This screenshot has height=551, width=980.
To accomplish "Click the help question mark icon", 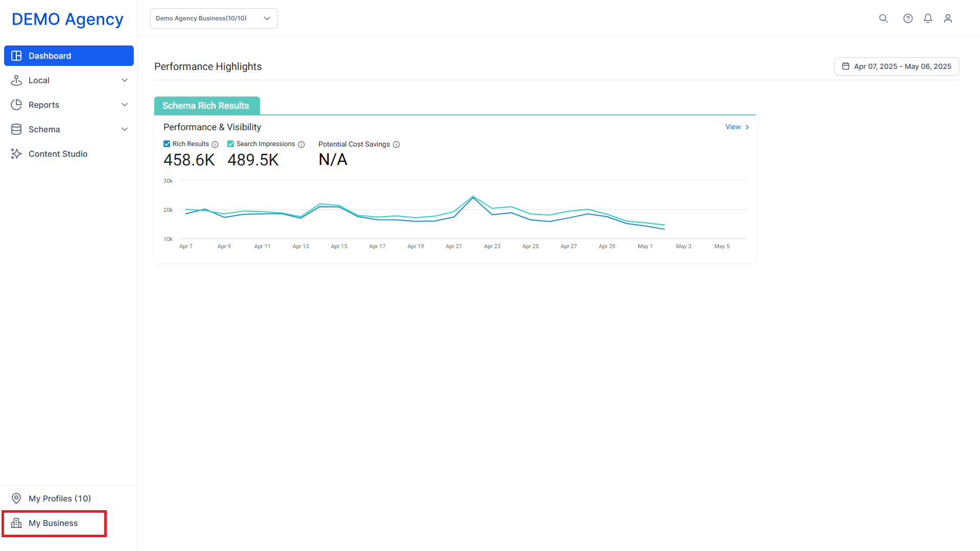I will 907,18.
